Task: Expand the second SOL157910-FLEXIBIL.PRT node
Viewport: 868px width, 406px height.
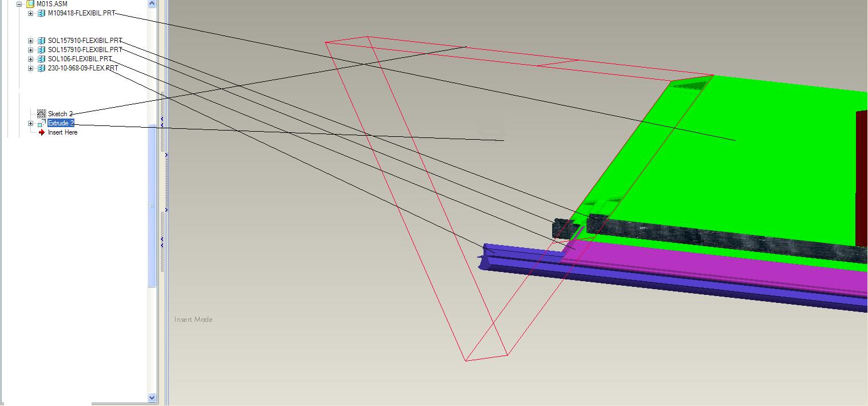Action: coord(30,50)
